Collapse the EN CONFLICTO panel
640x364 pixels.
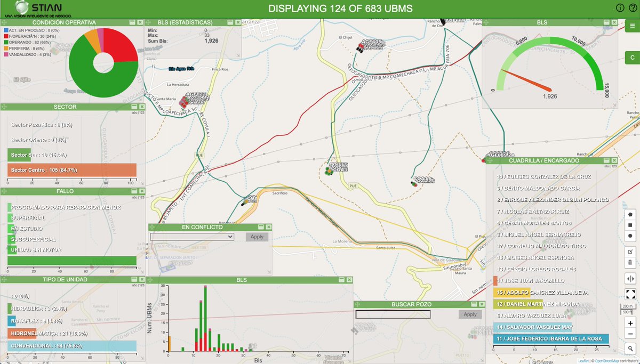point(261,227)
